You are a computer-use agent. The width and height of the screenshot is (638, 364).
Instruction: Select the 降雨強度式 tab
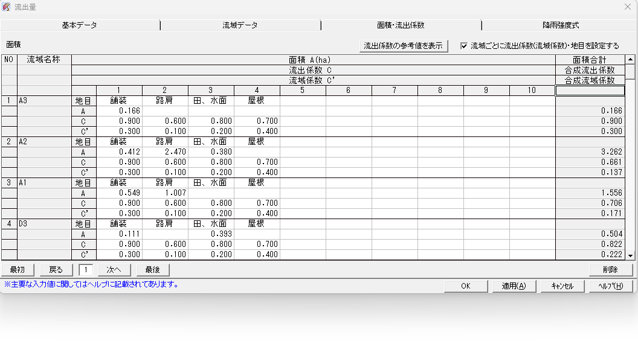pyautogui.click(x=560, y=25)
